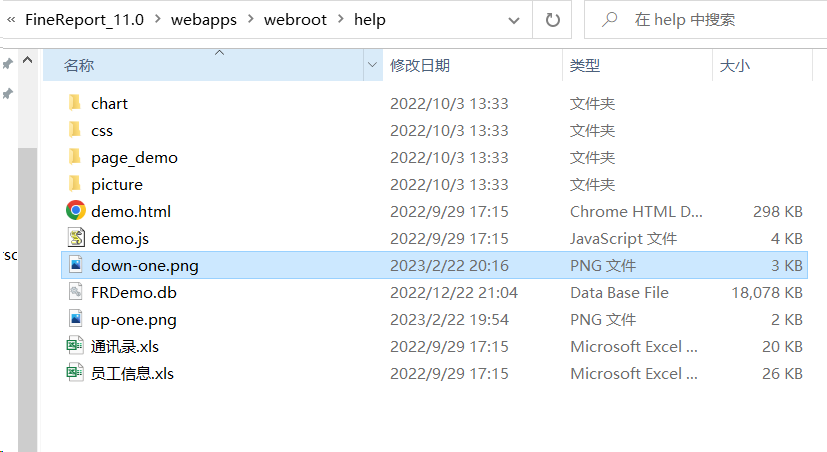827x452 pixels.
Task: Expand the chevron after webapps breadcrumb
Action: [x=251, y=20]
